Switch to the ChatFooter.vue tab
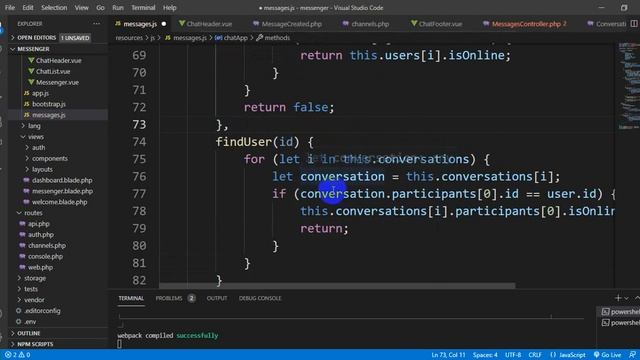The width and height of the screenshot is (640, 360). coord(440,24)
